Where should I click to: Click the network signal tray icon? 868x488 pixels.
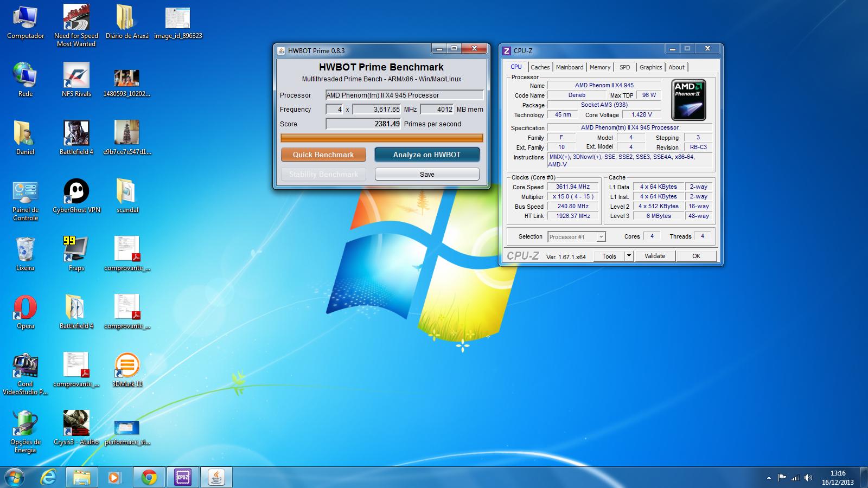795,478
